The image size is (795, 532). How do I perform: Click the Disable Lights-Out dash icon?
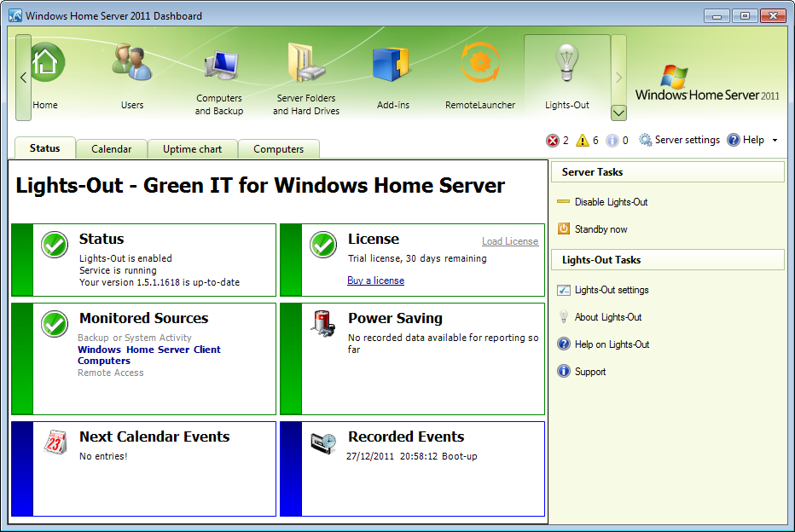pos(563,202)
